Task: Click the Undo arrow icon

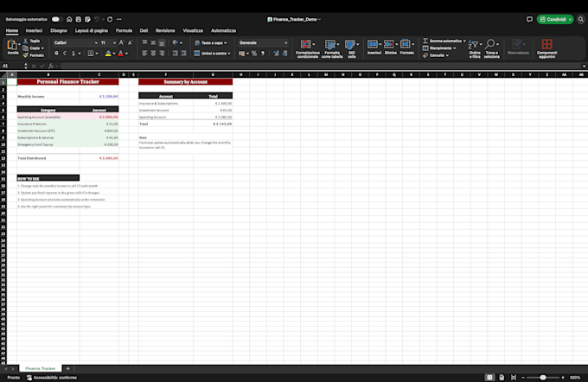Action: point(97,19)
